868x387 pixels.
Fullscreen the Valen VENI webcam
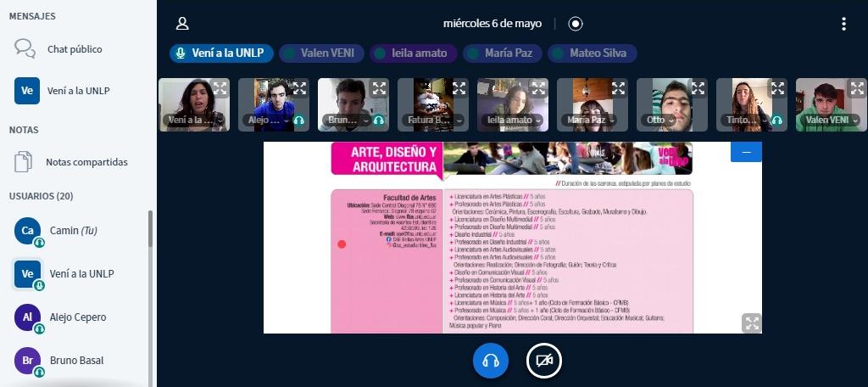(x=857, y=87)
